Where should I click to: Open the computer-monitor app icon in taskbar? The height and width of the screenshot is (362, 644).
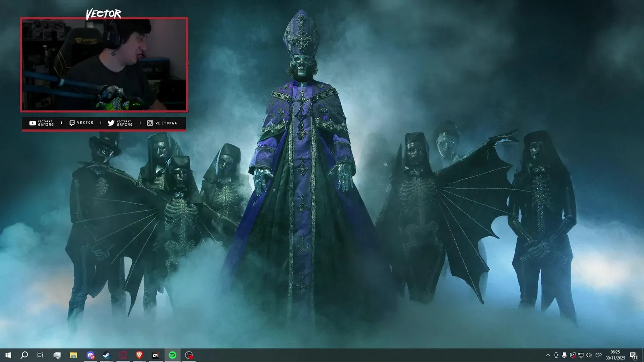pos(57,355)
